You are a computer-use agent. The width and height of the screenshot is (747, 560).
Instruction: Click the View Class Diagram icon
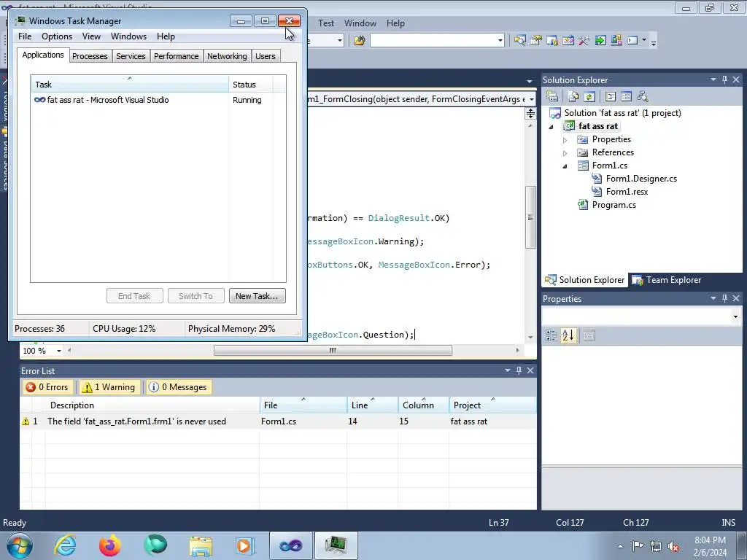(642, 97)
